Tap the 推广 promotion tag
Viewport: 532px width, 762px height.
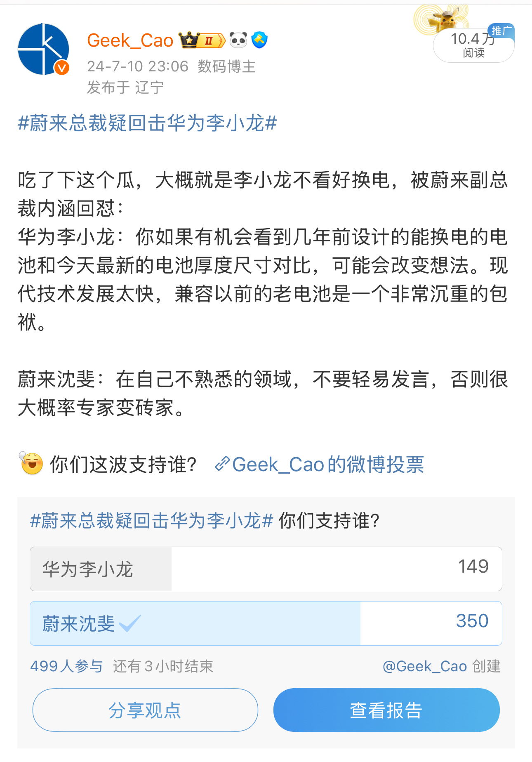[x=501, y=31]
